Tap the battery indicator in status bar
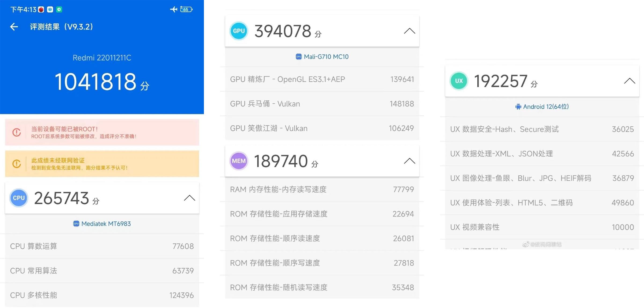 186,9
